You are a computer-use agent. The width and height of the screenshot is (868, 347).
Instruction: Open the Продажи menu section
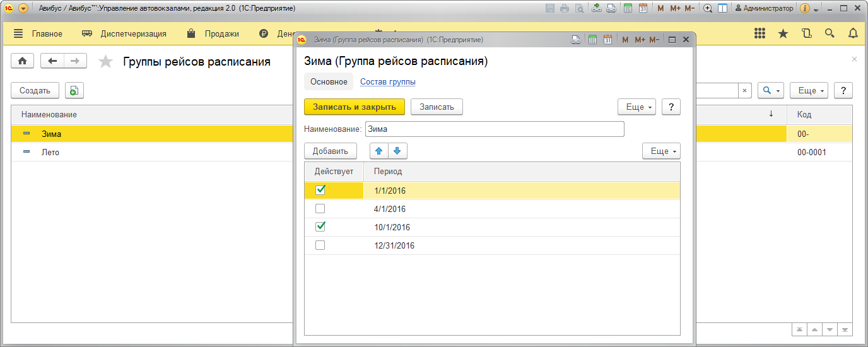(x=221, y=34)
